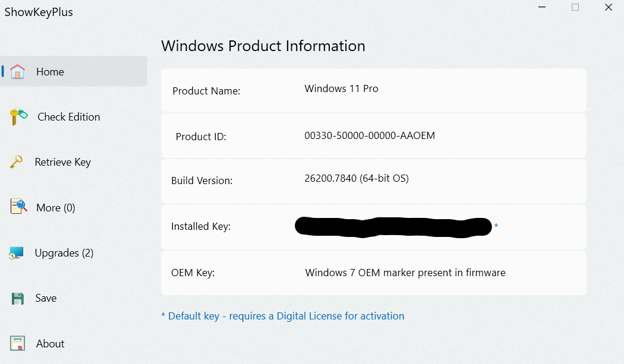Click the Installed Key label
624x364 pixels.
coord(201,226)
